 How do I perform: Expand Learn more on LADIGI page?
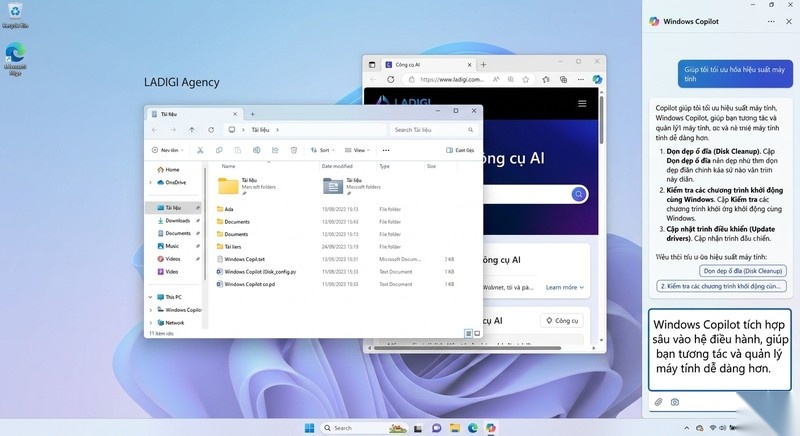coord(565,288)
